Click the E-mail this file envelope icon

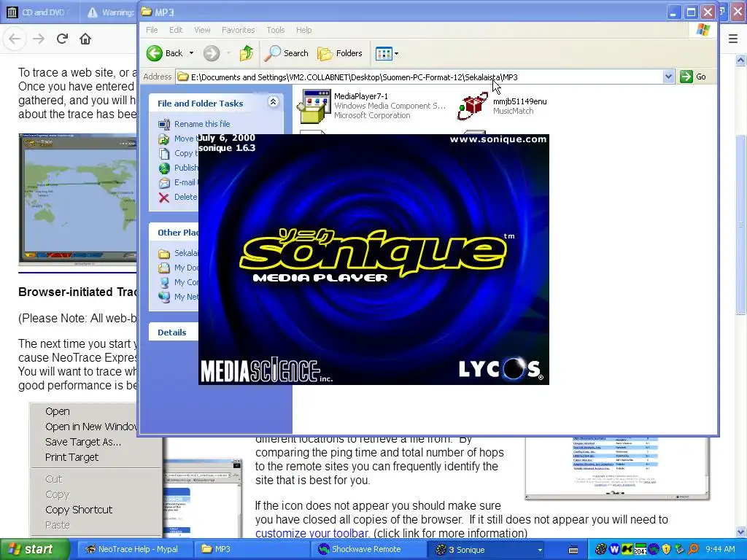click(x=164, y=183)
